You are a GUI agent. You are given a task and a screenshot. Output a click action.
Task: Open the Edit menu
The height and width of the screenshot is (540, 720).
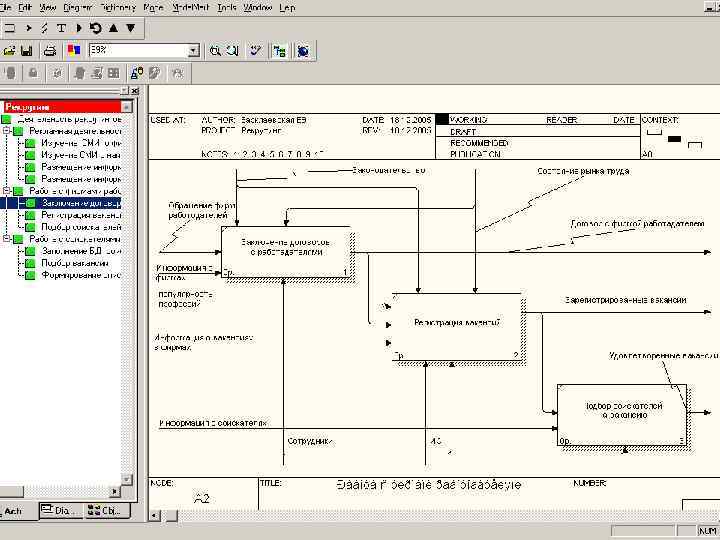[x=25, y=7]
